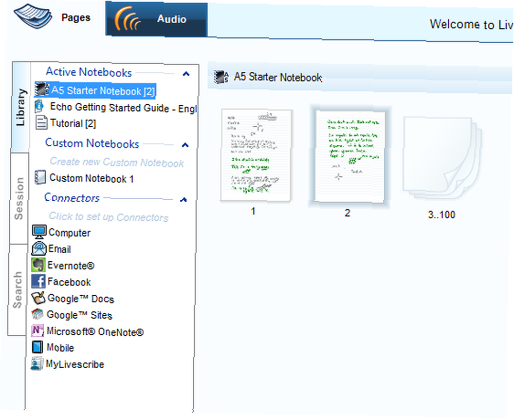
Task: Select the 'Mobile' connector label
Action: (x=60, y=348)
